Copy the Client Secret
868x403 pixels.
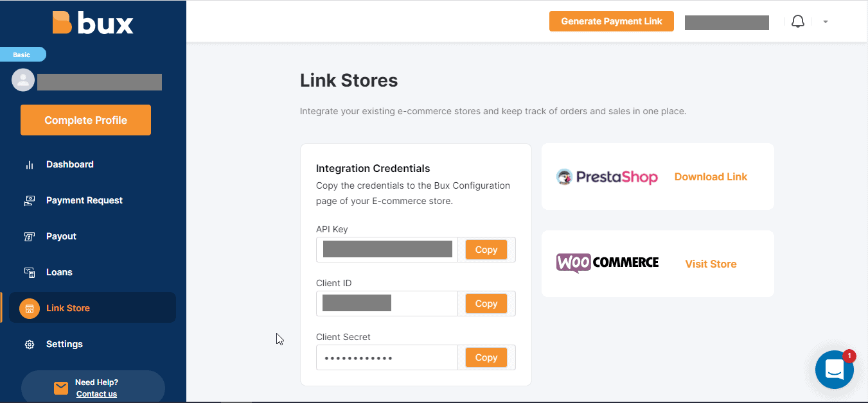coord(486,357)
